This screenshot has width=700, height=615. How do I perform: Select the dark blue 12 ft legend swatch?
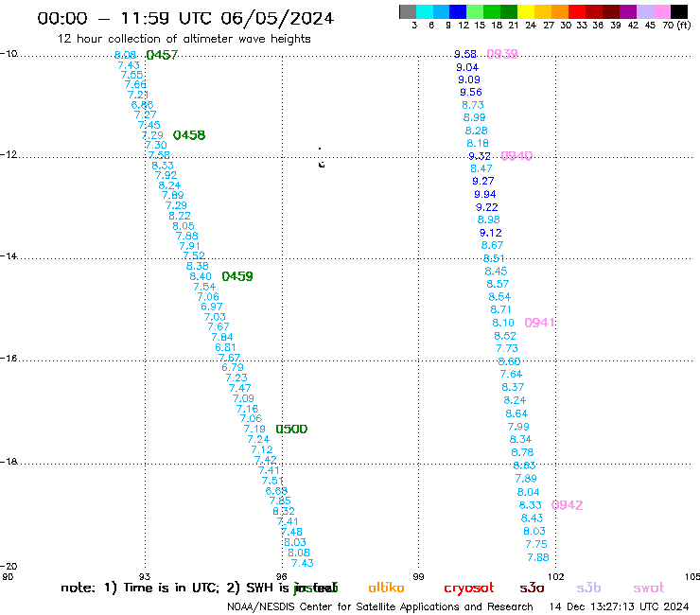tap(458, 11)
